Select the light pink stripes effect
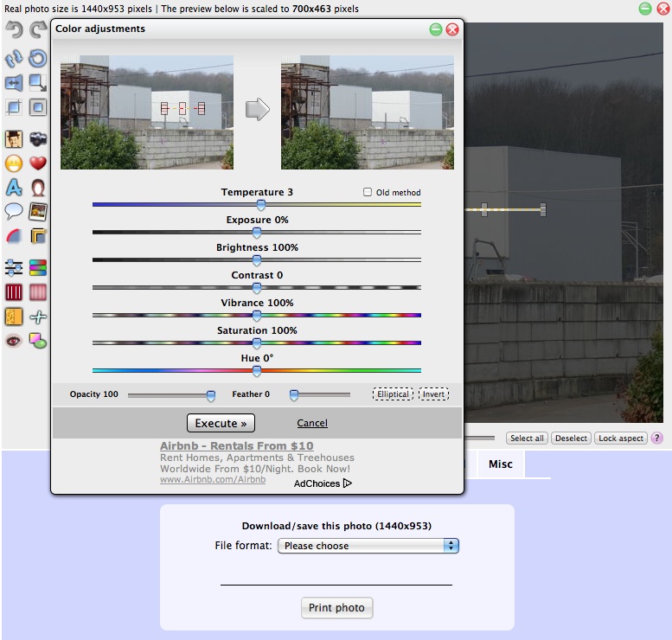 [x=38, y=292]
